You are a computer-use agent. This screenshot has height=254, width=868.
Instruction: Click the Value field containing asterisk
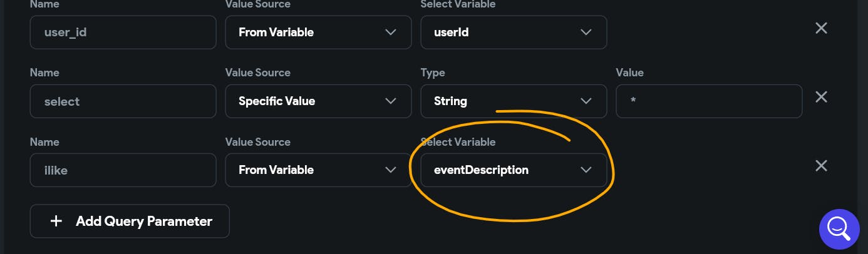(709, 101)
